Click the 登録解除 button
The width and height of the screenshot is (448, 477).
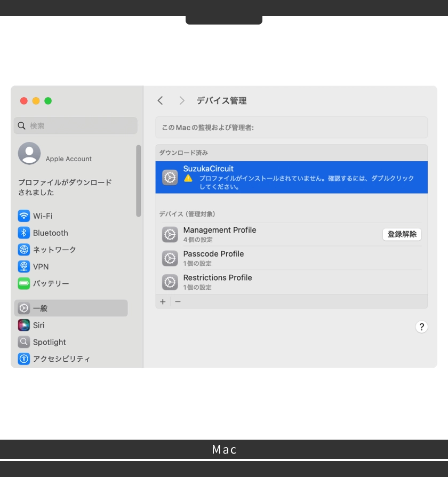point(402,234)
